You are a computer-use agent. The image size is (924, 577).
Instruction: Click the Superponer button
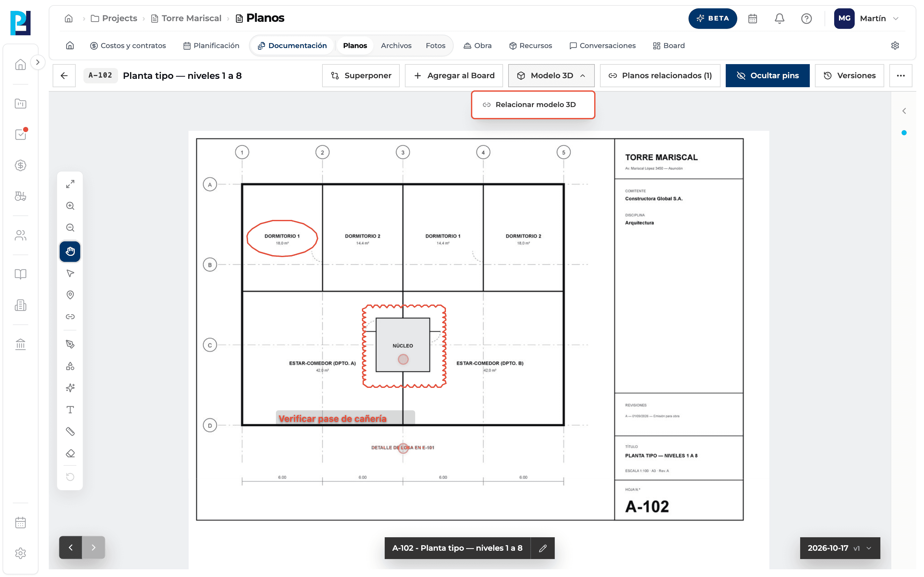tap(361, 76)
